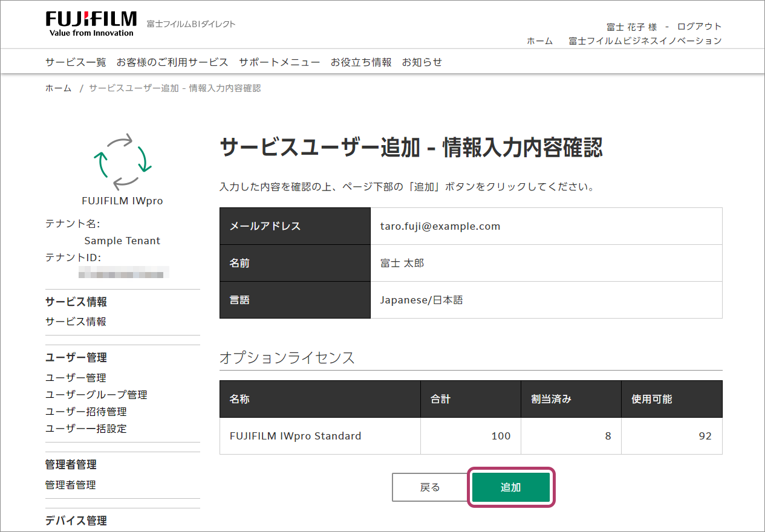Screen dimensions: 765x532
Task: Click the メールアドレス row label
Action: [265, 227]
